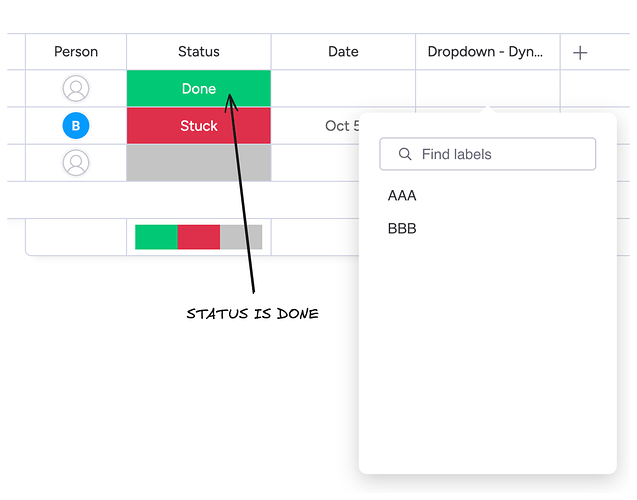Select the BBB label option

(402, 228)
